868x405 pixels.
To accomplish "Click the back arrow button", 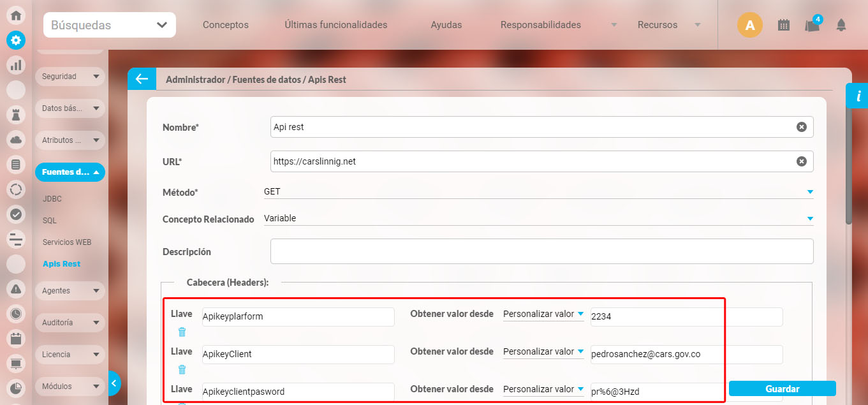I will (x=142, y=79).
